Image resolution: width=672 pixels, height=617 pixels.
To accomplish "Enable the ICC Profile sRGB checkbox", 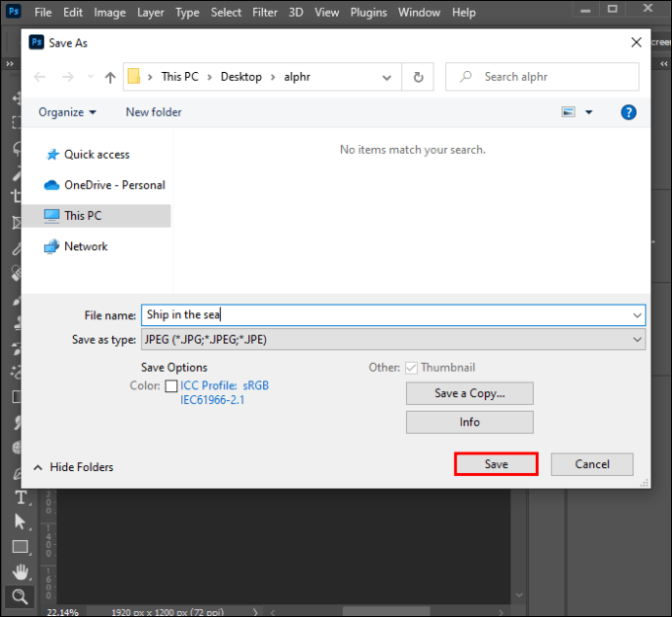I will coord(171,385).
